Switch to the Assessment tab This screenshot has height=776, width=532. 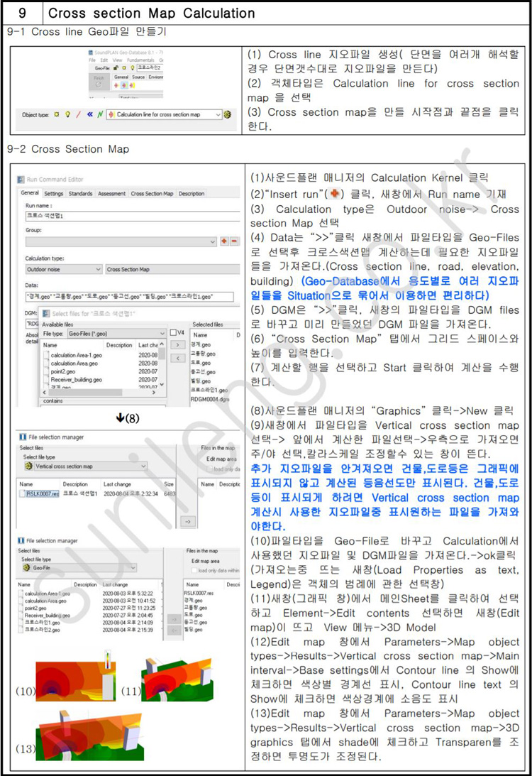click(x=112, y=194)
